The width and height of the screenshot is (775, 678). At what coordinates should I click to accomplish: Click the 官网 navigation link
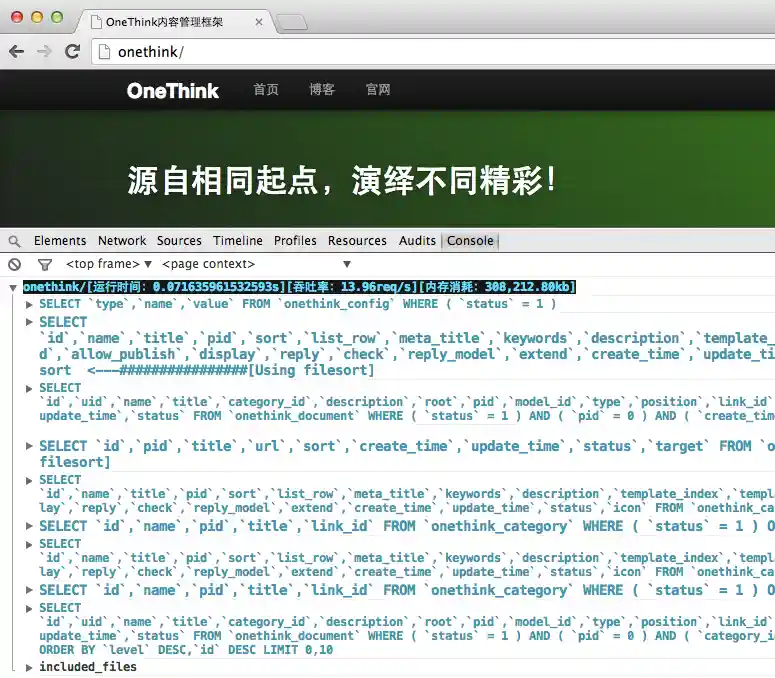378,89
